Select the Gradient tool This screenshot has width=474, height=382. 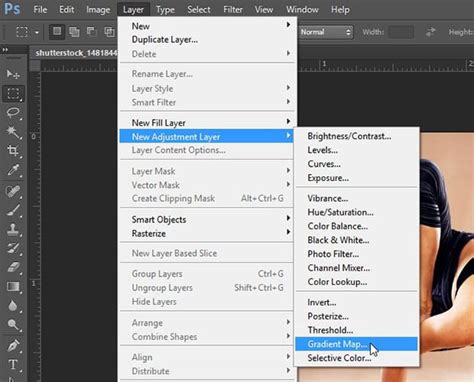pyautogui.click(x=13, y=287)
